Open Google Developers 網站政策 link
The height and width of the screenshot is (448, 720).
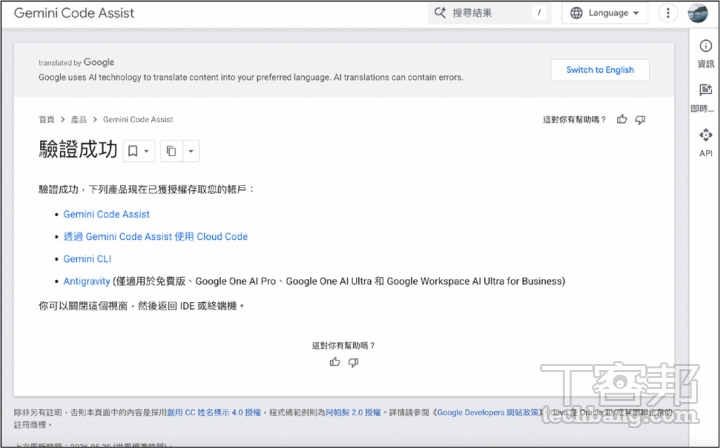(x=487, y=413)
